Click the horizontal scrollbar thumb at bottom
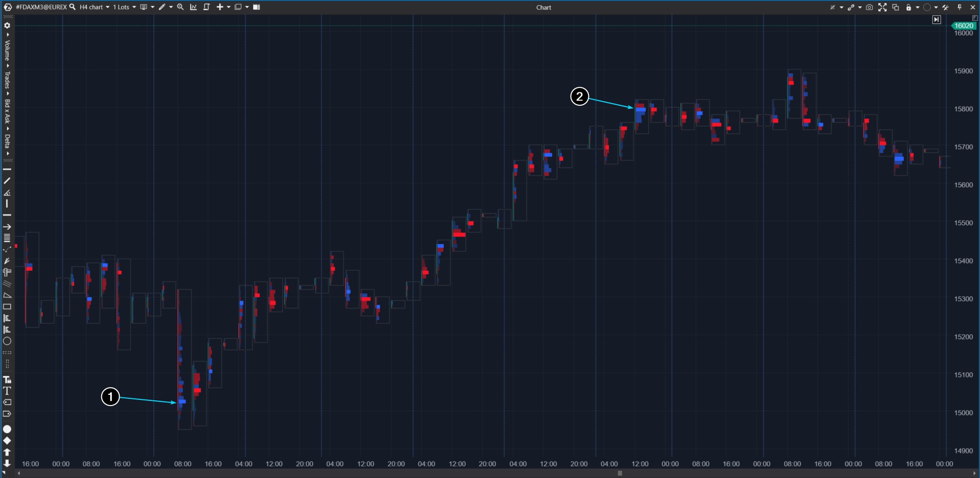980x478 pixels. 620,473
